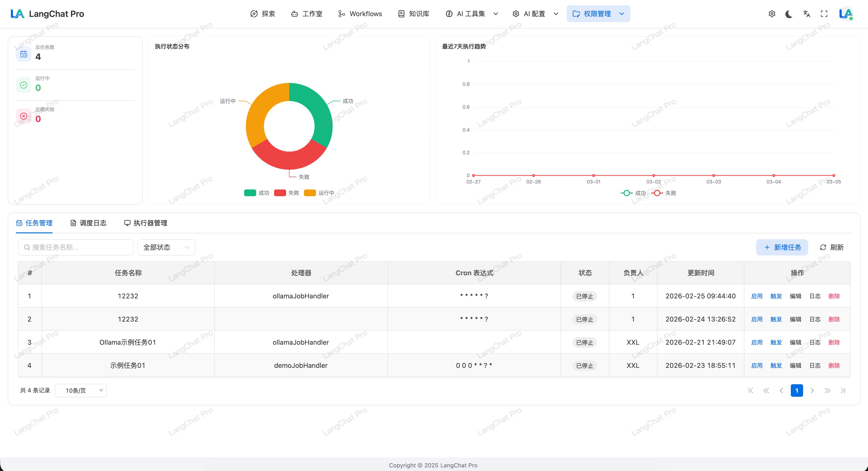Click 删除 for task 示例任务01

tap(834, 366)
